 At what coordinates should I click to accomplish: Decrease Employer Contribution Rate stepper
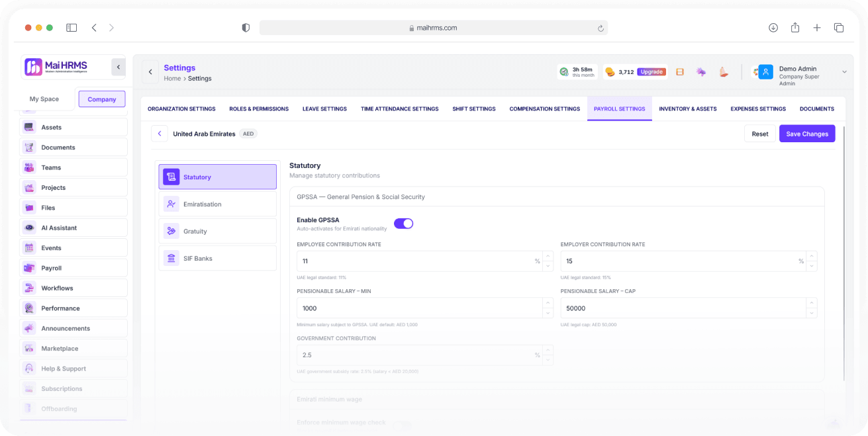tap(812, 266)
